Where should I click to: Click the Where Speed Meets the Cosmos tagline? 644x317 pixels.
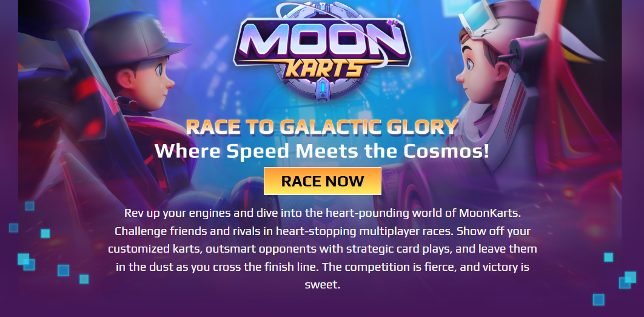[x=322, y=151]
